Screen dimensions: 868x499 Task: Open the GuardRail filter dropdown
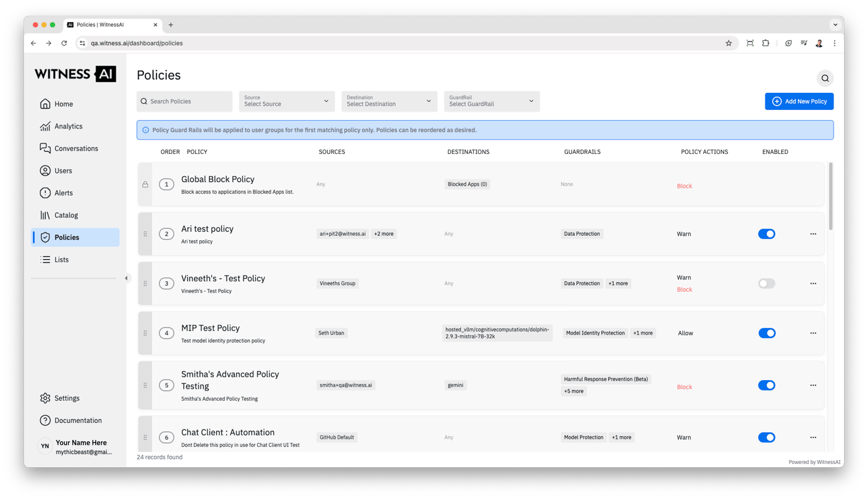(492, 101)
